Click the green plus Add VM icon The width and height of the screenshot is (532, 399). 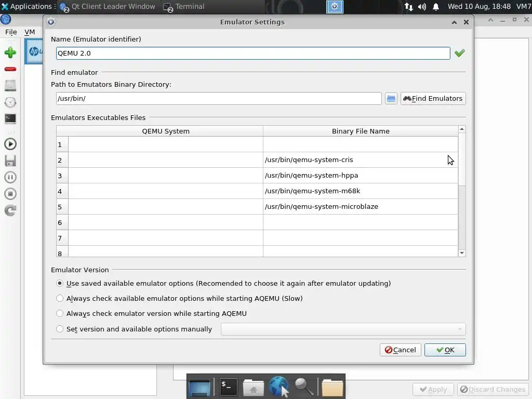tap(10, 52)
